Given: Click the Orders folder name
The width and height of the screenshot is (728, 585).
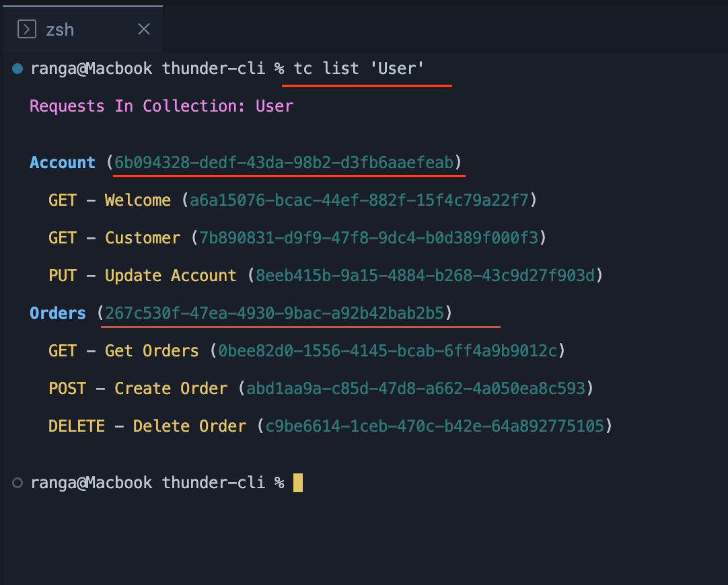Looking at the screenshot, I should click(x=57, y=313).
